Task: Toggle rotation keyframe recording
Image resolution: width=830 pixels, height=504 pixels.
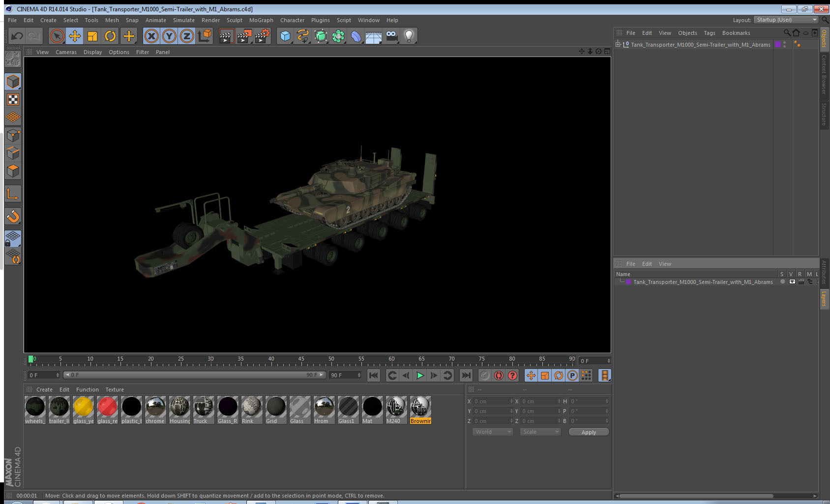Action: point(559,375)
